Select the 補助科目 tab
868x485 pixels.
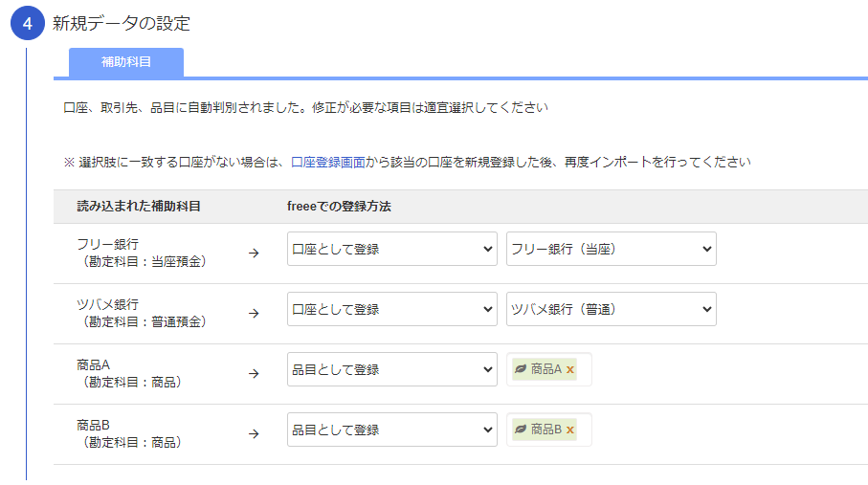point(126,62)
